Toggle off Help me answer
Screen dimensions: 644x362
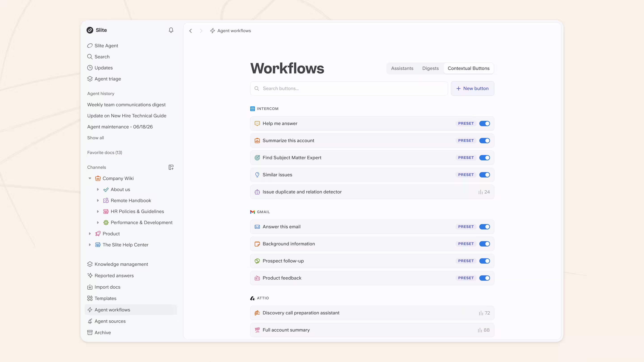[x=485, y=123]
